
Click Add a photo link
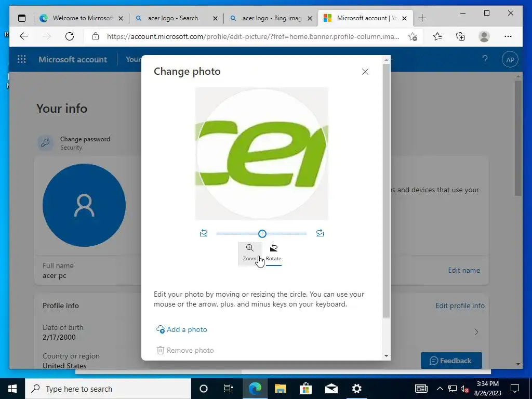(x=181, y=329)
